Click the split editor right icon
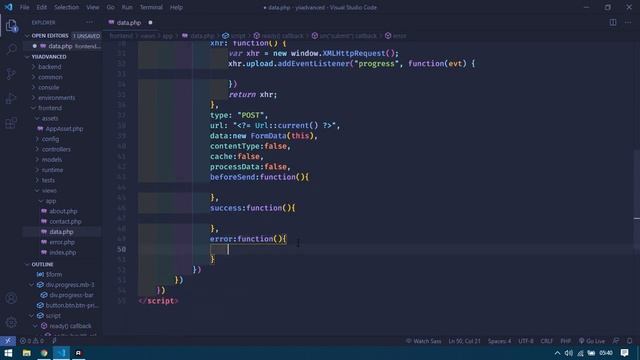Image resolution: width=640 pixels, height=360 pixels. [613, 22]
